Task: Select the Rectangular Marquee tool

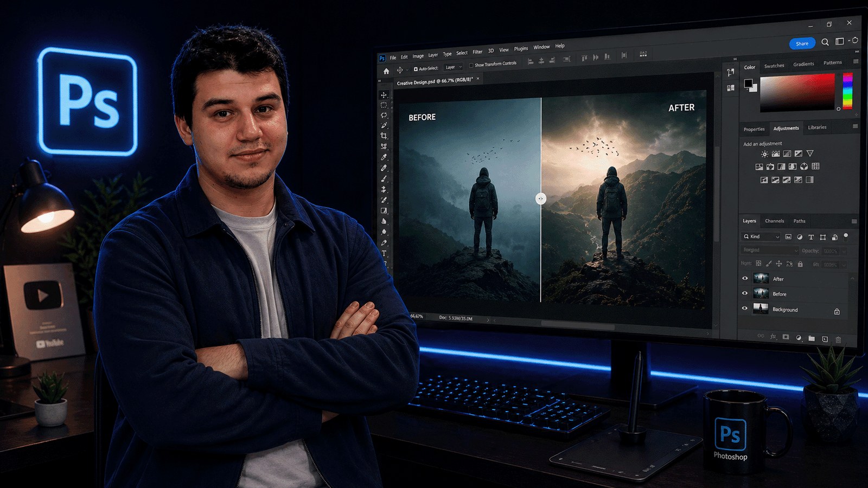Action: tap(384, 105)
